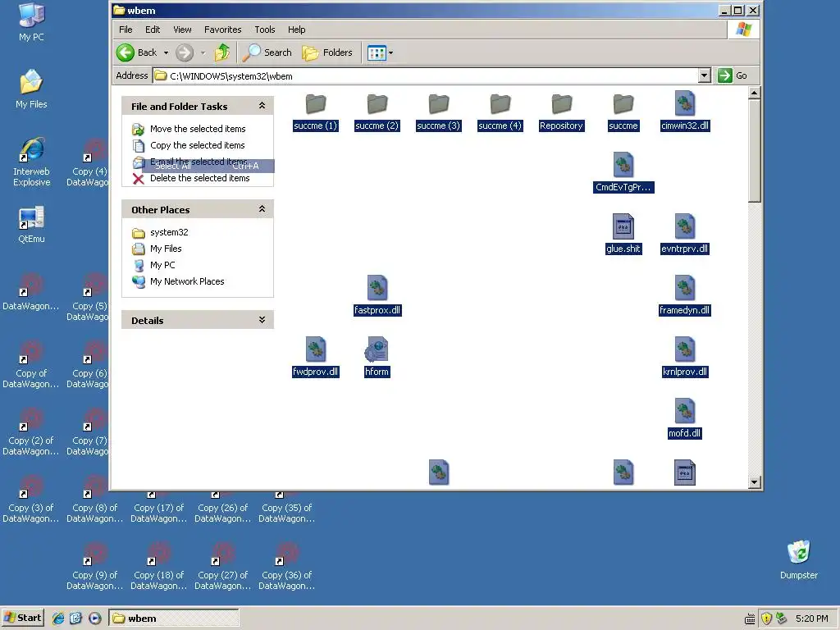Image resolution: width=840 pixels, height=630 pixels.
Task: Click Delete the selected items
Action: click(x=200, y=178)
